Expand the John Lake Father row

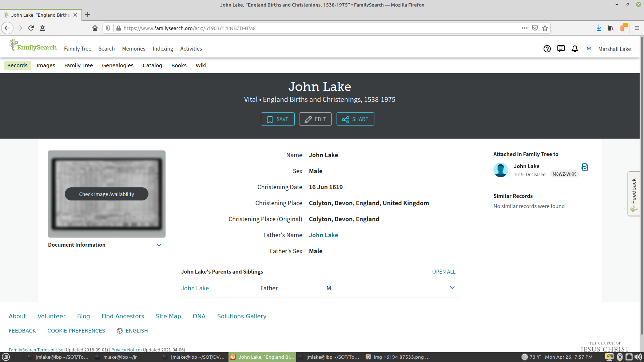pyautogui.click(x=452, y=288)
